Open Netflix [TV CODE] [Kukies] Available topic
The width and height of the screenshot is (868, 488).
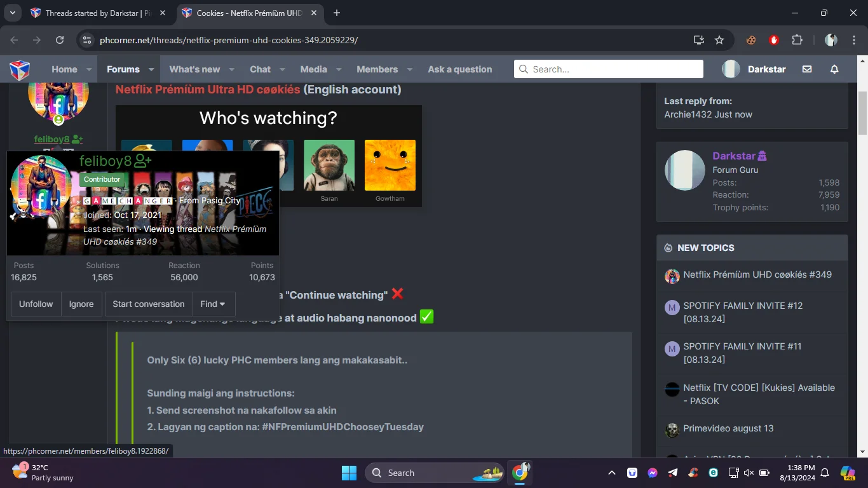click(759, 394)
